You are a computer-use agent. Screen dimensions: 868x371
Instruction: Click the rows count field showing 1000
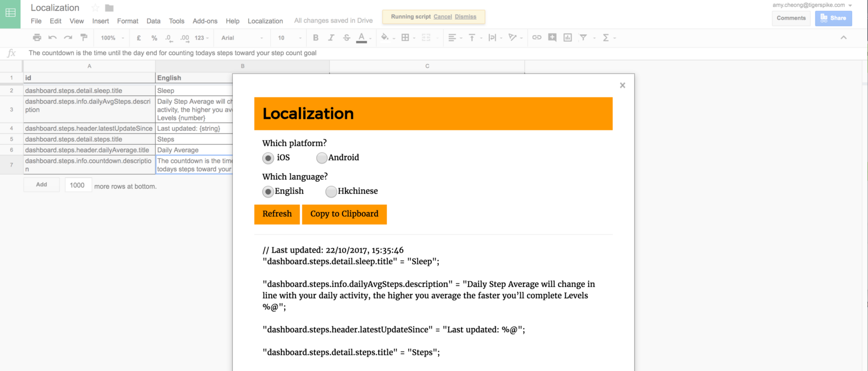78,185
